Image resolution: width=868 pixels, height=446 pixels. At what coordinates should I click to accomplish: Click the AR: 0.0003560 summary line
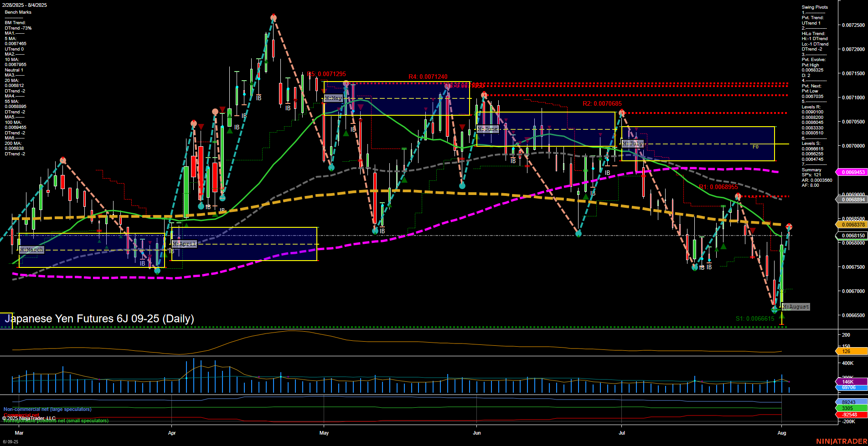816,180
